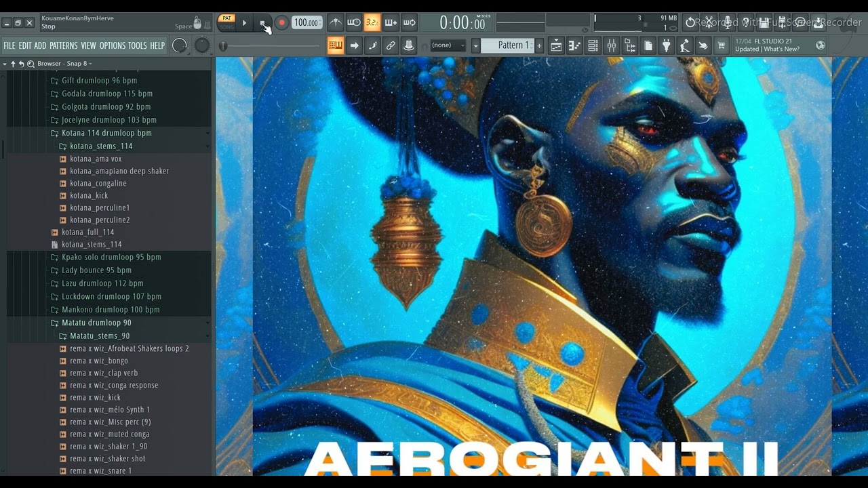Click the multilink to controllers icon
868x488 pixels.
(409, 45)
